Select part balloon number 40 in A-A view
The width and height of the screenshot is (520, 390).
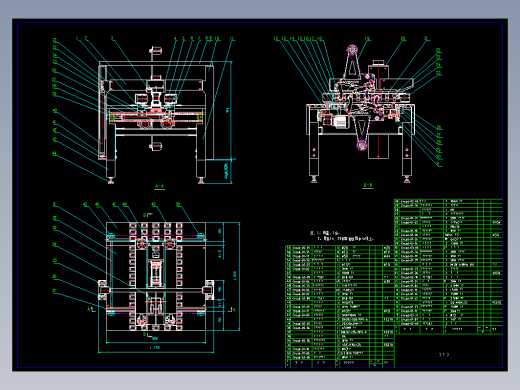[54, 110]
